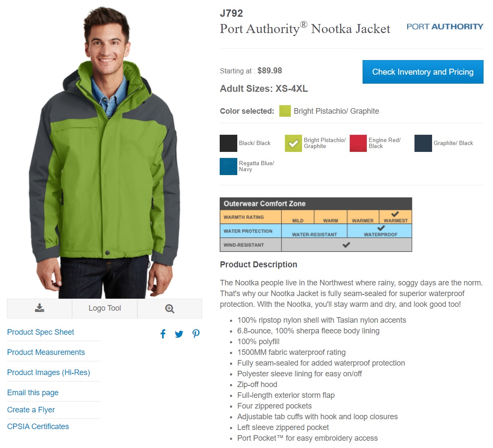
Task: Click Check Inventory and Pricing button
Action: click(423, 72)
